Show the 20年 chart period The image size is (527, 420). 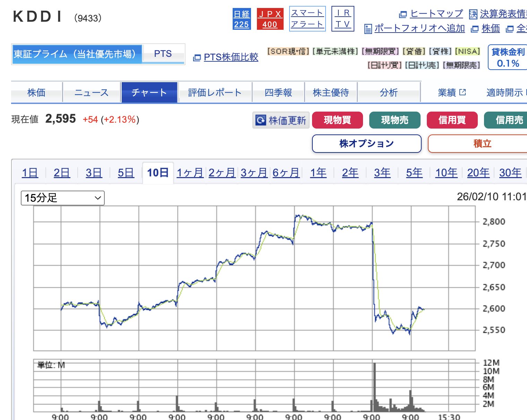coord(478,173)
